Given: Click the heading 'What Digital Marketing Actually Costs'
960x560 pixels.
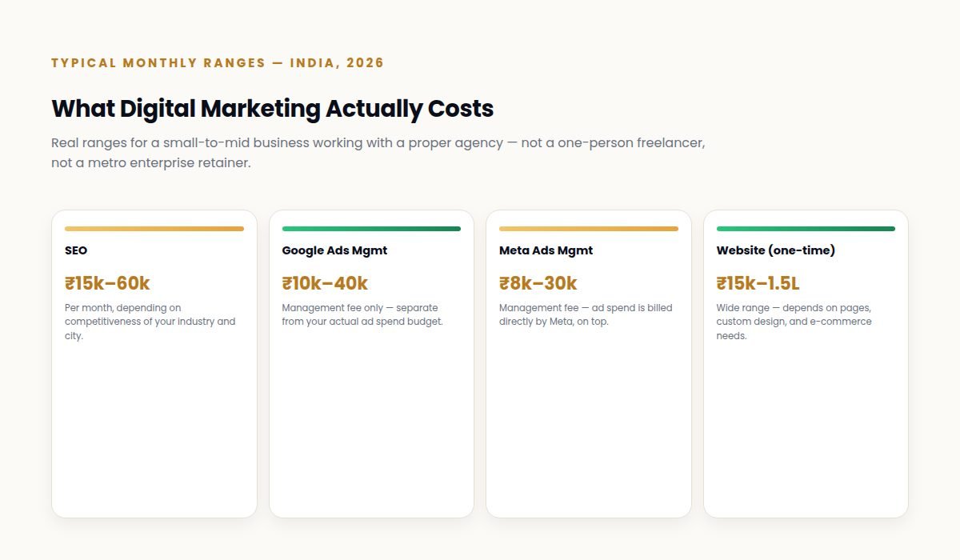Looking at the screenshot, I should tap(272, 109).
